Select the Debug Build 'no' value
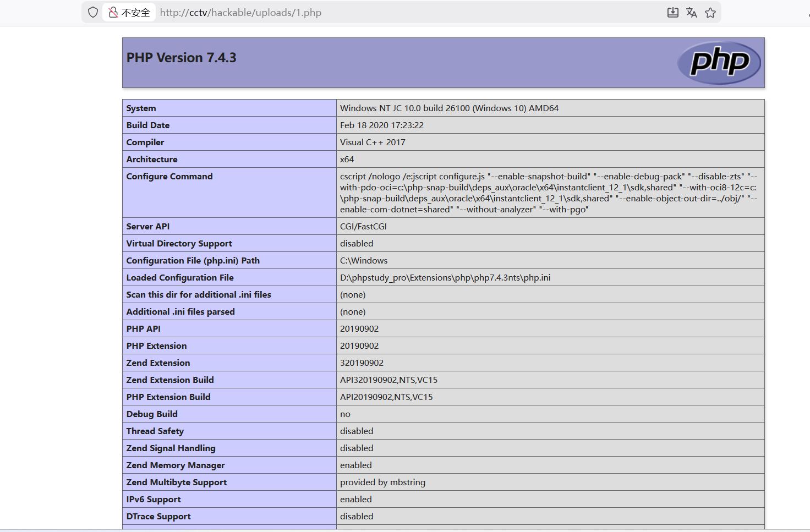Screen dimensions: 810x532 coord(345,414)
